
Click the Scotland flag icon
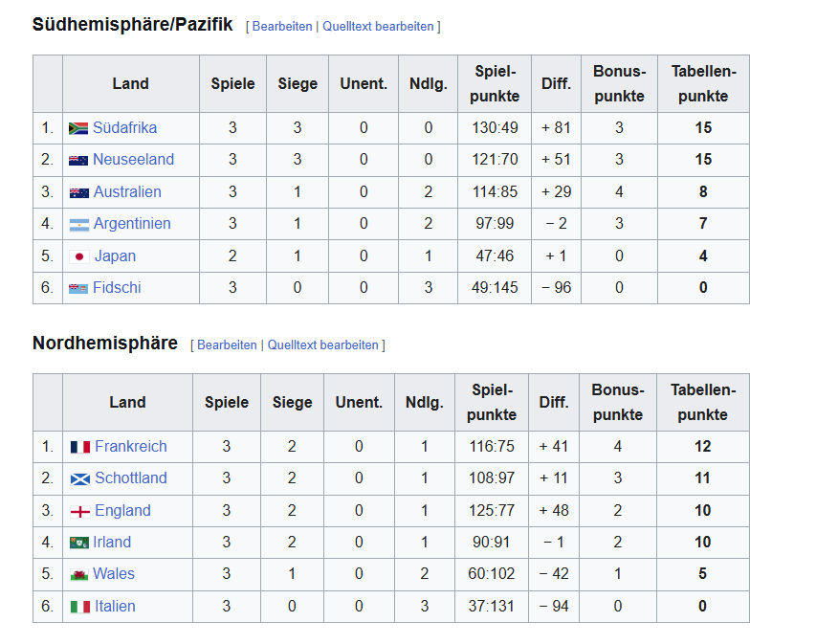80,479
